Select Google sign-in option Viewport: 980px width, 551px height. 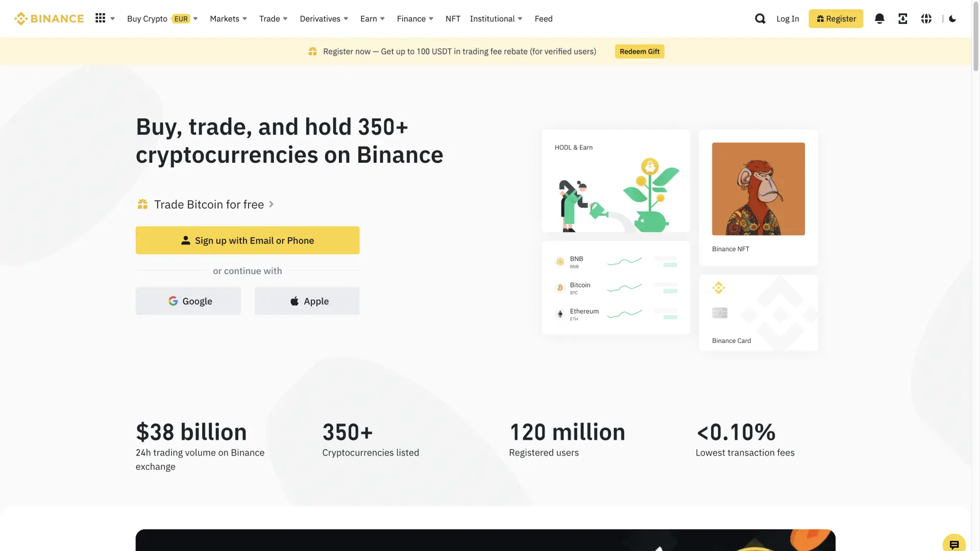(188, 300)
